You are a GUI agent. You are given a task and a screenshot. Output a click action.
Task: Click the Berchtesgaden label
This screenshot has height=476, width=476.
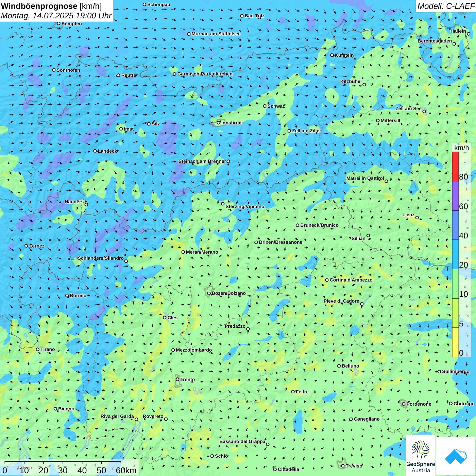coord(435,41)
